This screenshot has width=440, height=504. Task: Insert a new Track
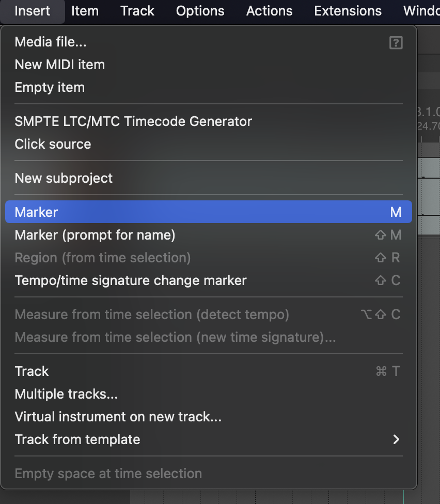[x=209, y=371]
